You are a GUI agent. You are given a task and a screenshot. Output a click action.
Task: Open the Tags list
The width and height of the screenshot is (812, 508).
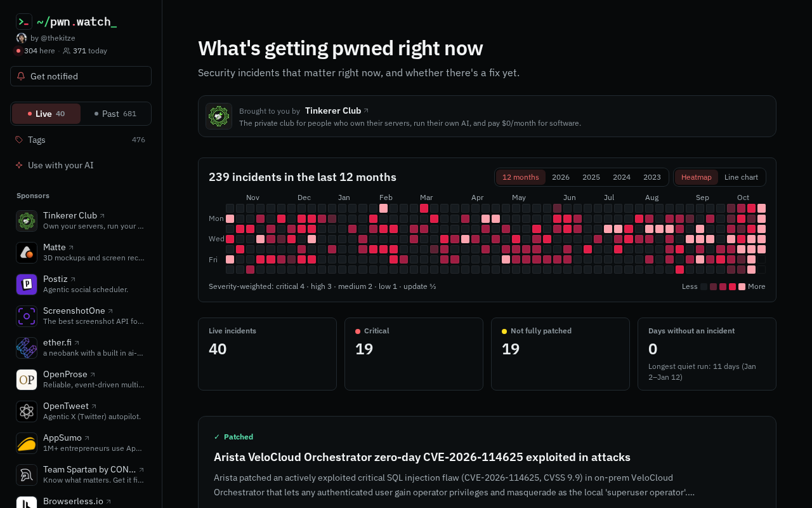(x=81, y=140)
